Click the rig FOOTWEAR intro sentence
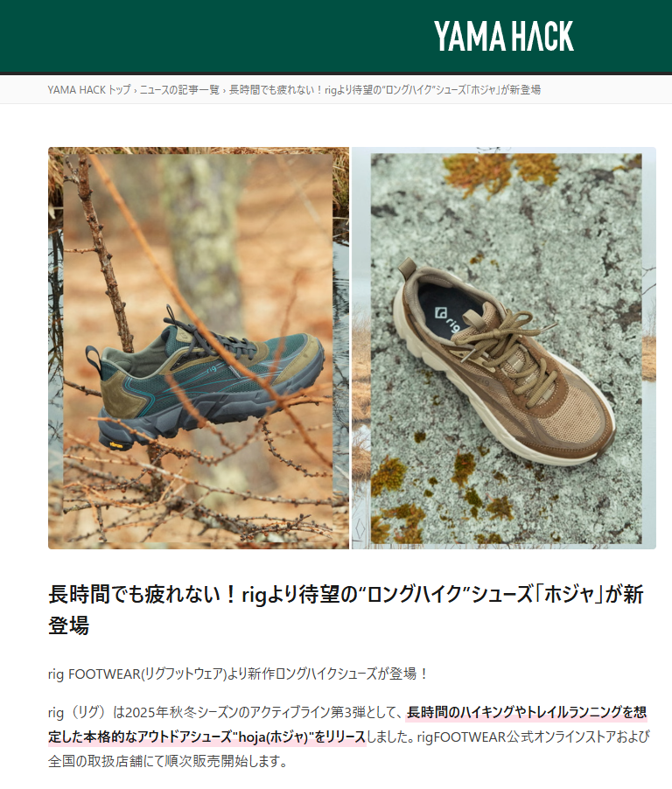 pyautogui.click(x=238, y=674)
